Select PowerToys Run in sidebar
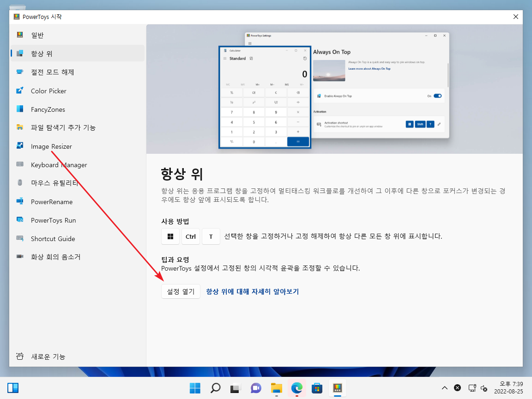Image resolution: width=532 pixels, height=399 pixels. pos(78,220)
